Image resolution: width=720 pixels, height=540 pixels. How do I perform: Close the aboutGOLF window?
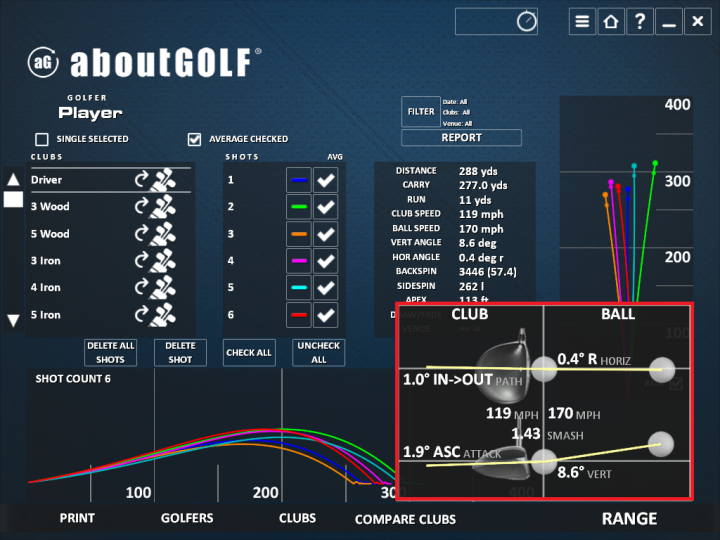click(698, 22)
